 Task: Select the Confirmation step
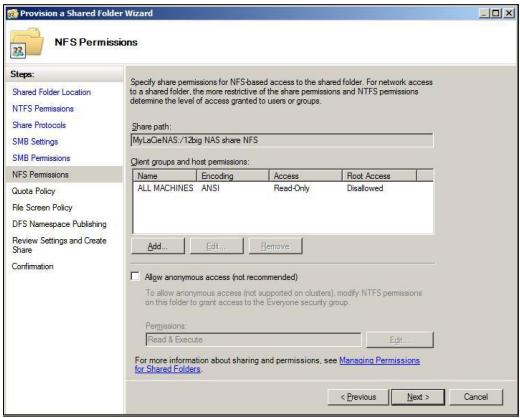pos(33,266)
